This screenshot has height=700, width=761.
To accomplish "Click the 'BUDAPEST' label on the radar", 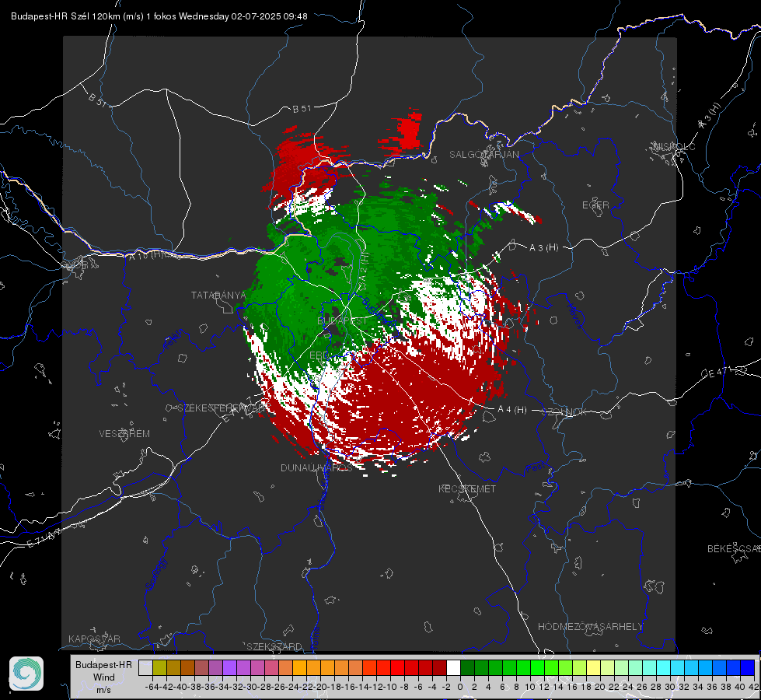I will point(342,321).
